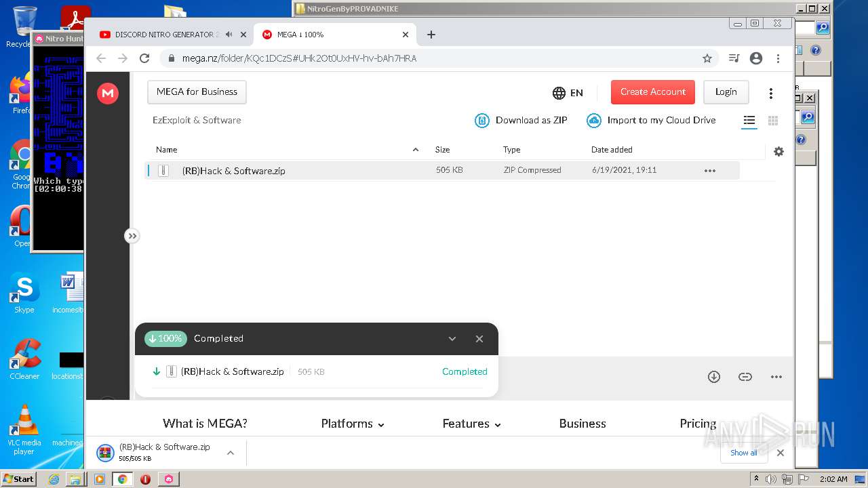Reload the mega.nz page
The width and height of the screenshot is (868, 488).
[x=144, y=58]
